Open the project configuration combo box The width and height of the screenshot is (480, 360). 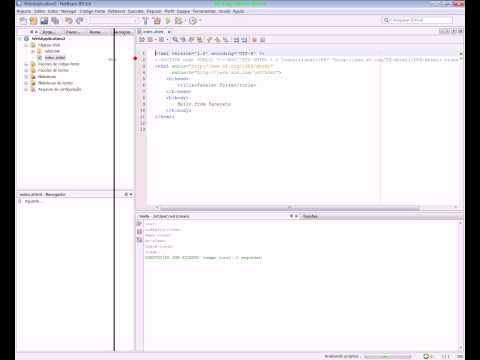pos(113,21)
